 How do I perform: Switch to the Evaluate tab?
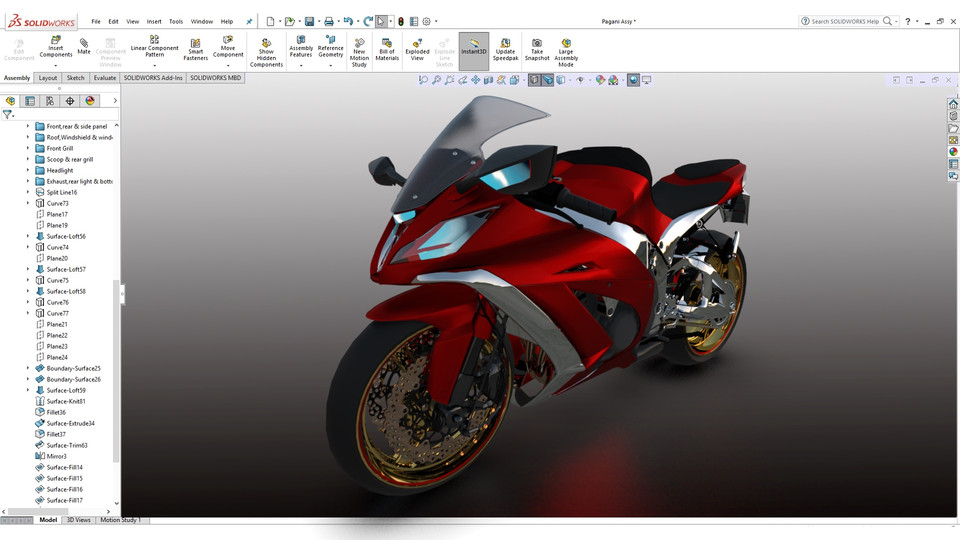pyautogui.click(x=105, y=78)
